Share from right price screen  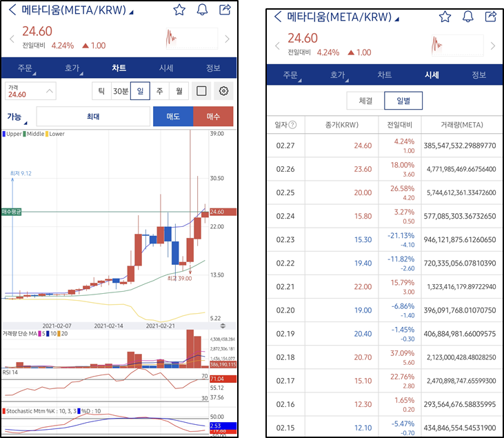(x=490, y=16)
